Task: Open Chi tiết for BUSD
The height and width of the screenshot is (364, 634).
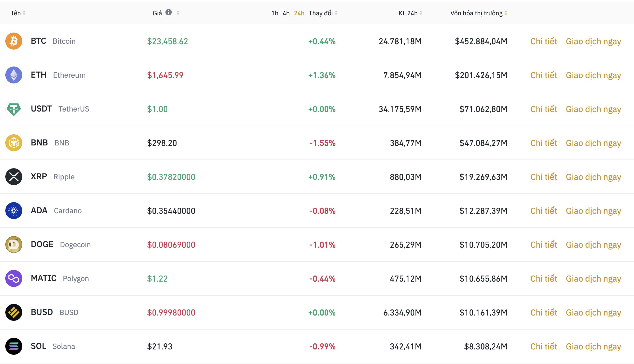Action: [544, 312]
